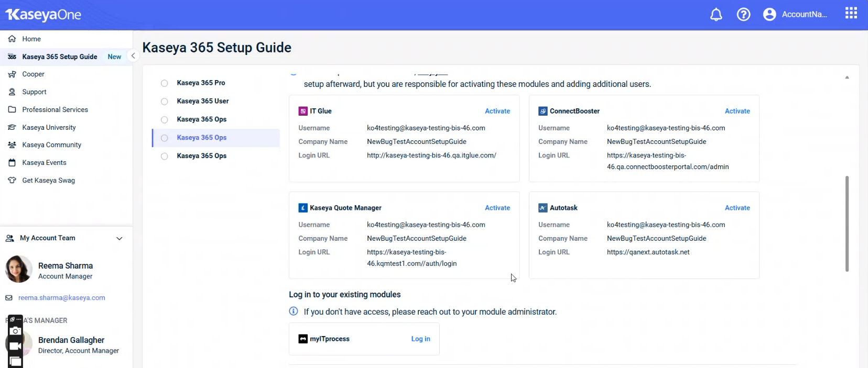Click Reema Sharma's profile photo
The height and width of the screenshot is (368, 868).
(19, 269)
